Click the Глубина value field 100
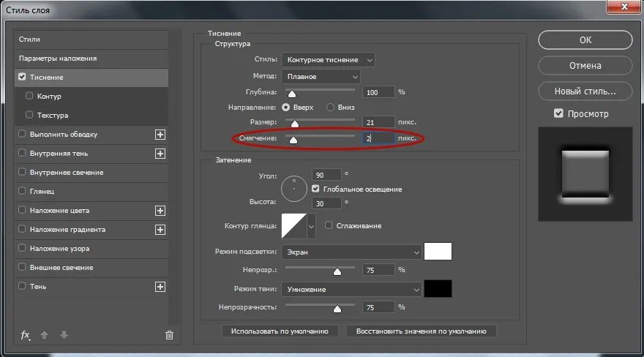The image size is (644, 357). tap(378, 92)
